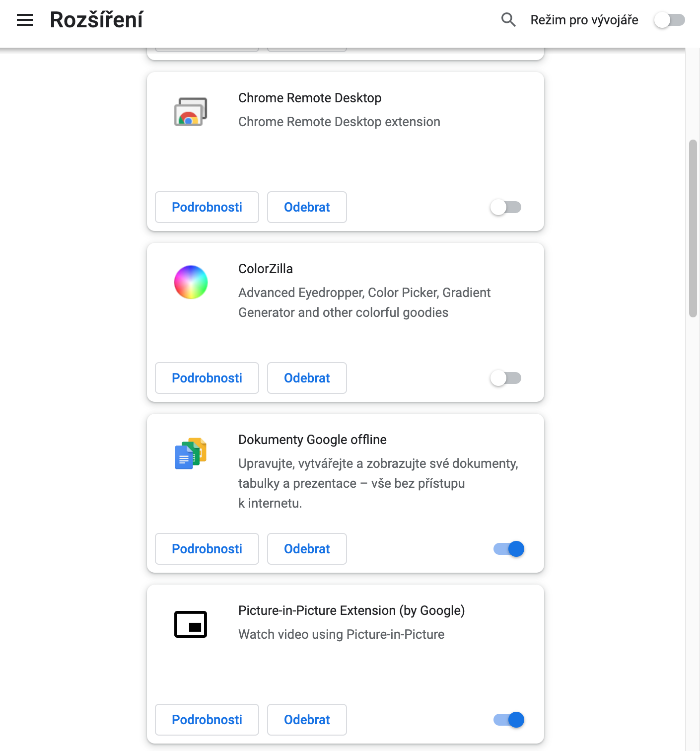700x751 pixels.
Task: Click Odebrat for Picture-in-Picture Extension
Action: pos(307,720)
